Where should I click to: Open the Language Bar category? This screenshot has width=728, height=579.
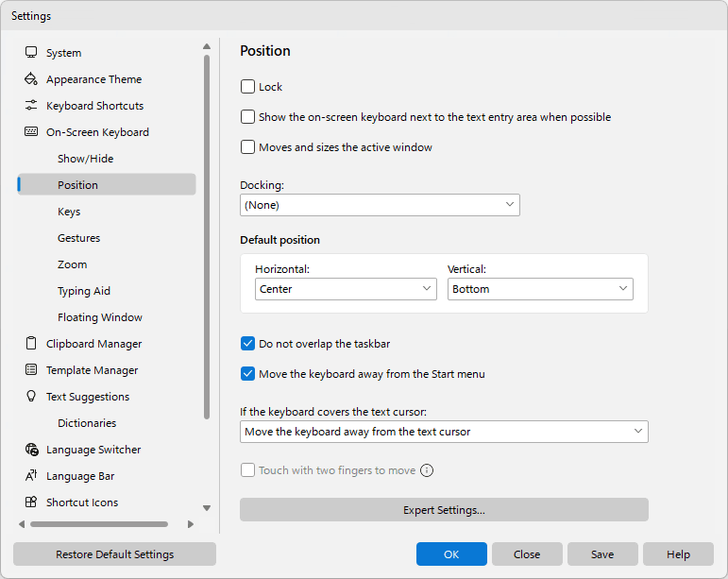coord(80,476)
